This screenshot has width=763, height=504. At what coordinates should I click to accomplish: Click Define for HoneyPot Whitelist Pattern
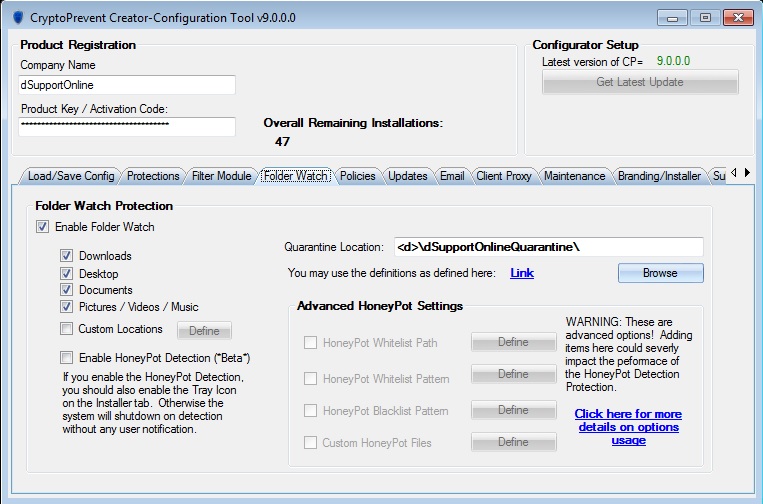pos(513,374)
